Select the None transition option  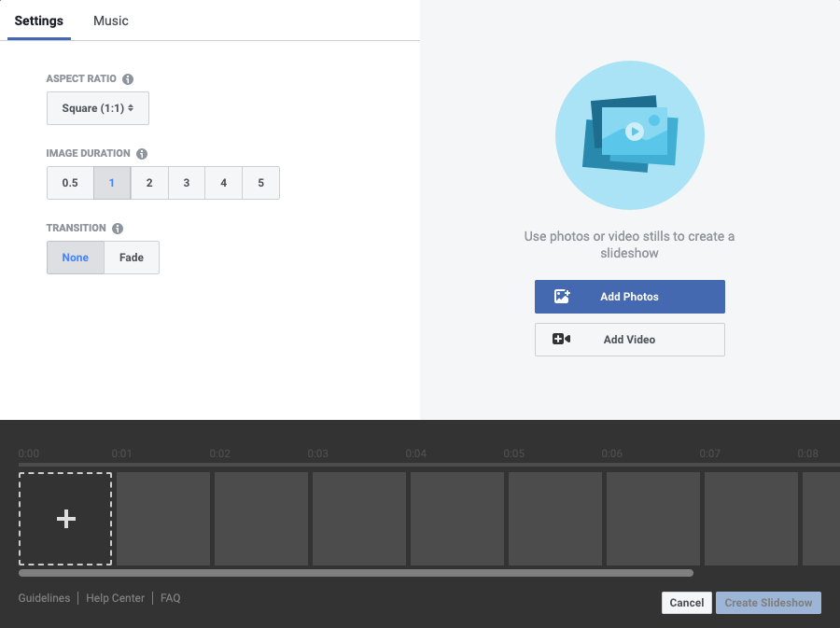point(76,258)
